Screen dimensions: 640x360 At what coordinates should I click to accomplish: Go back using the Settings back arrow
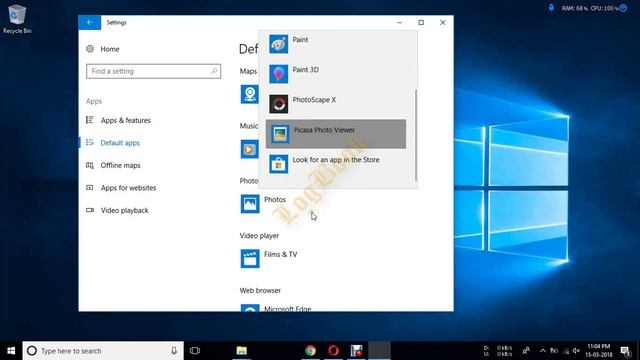coord(89,22)
